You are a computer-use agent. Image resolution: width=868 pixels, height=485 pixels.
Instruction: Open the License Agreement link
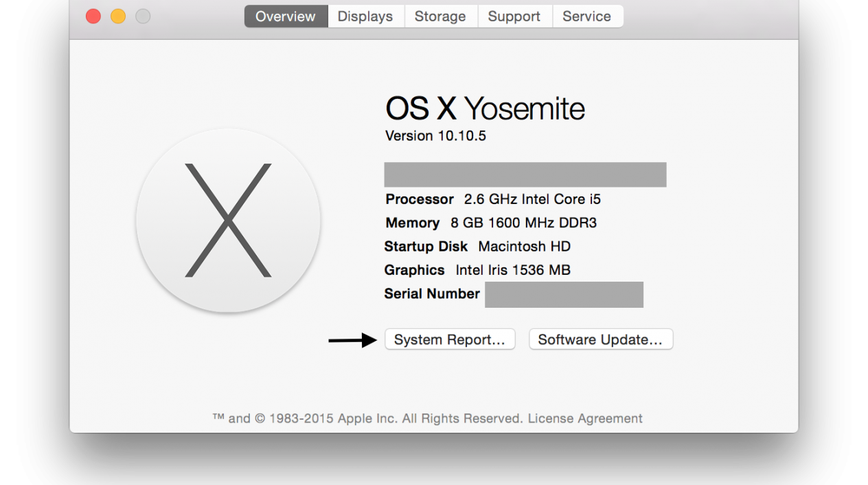coord(585,418)
